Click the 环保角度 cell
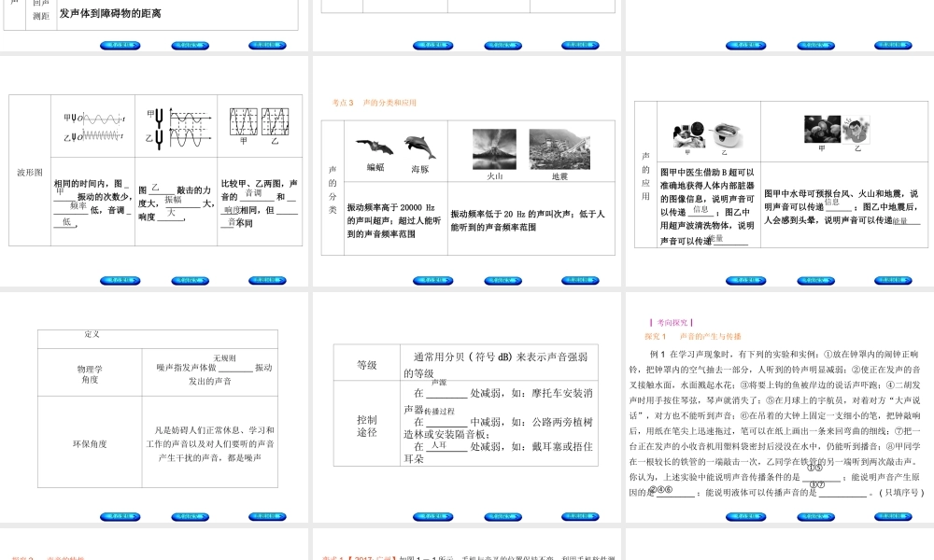 click(x=90, y=444)
